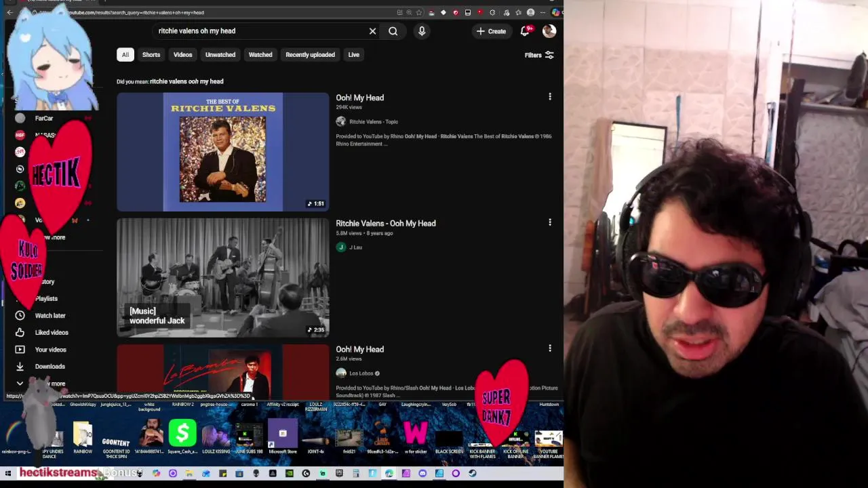Click the YouTube search magnifier button
This screenshot has width=868, height=488.
pyautogui.click(x=393, y=31)
